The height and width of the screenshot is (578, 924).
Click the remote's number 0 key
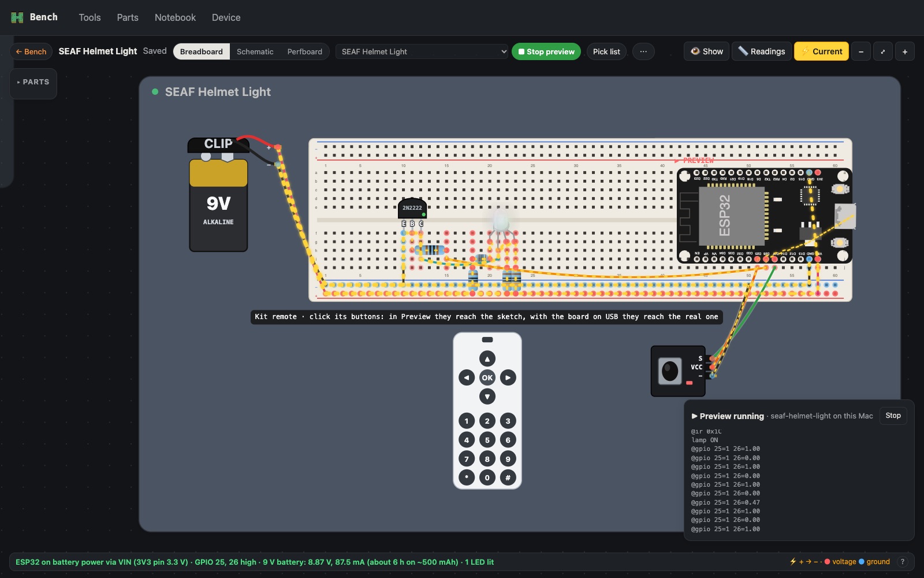(x=487, y=477)
